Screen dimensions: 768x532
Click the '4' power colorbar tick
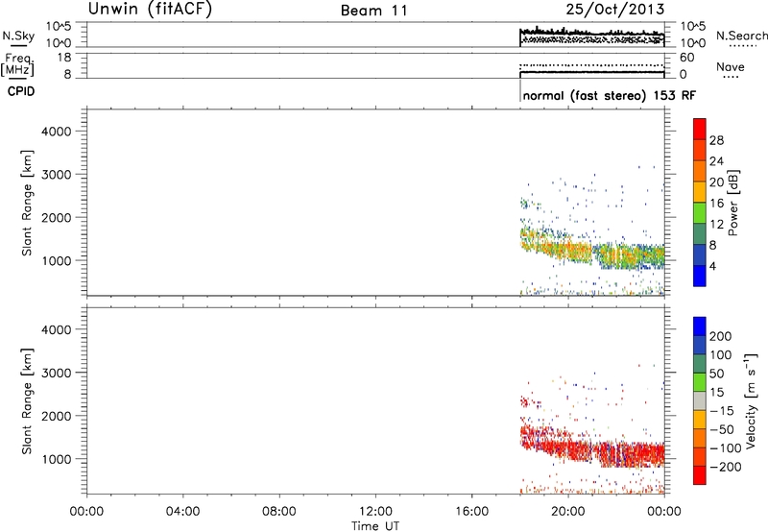click(712, 266)
